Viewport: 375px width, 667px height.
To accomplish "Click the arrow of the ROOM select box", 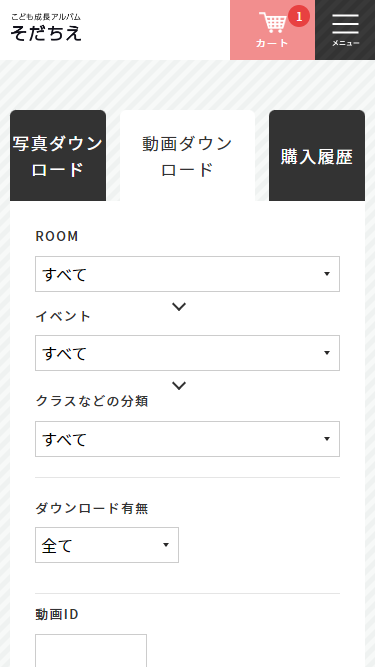I will coord(327,274).
